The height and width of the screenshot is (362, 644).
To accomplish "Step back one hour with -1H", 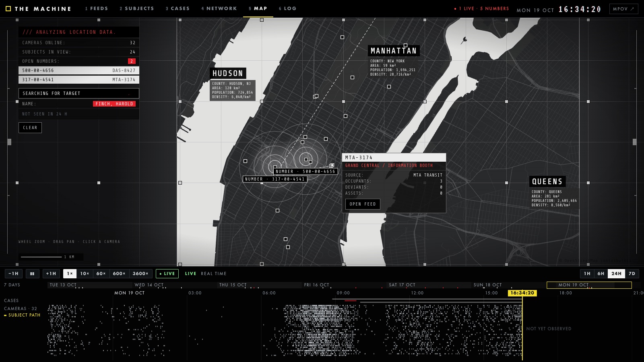I will click(x=14, y=274).
